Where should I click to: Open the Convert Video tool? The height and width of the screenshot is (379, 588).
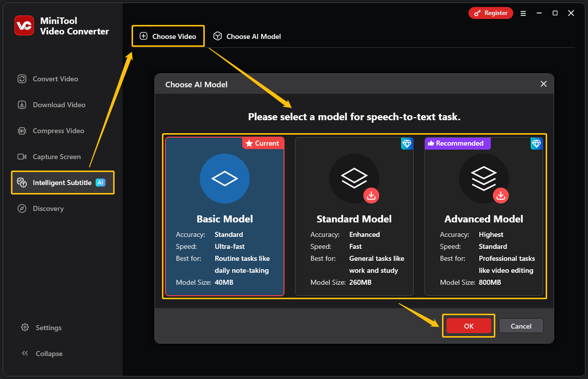click(55, 79)
